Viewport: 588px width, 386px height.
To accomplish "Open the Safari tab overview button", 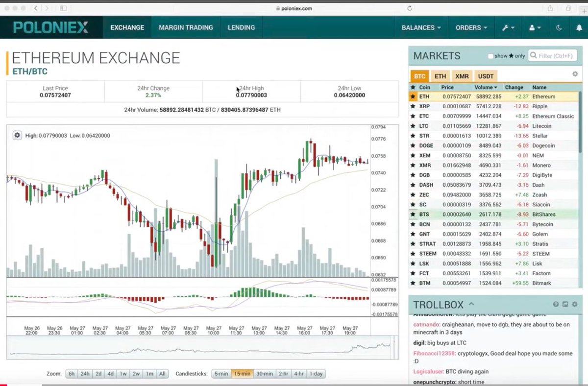I will [568, 8].
